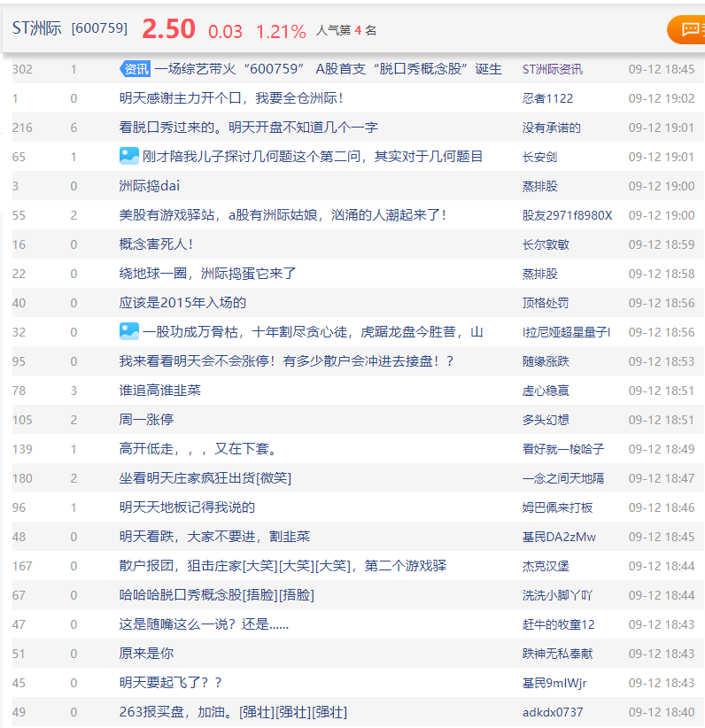Open post 明天感谢主力开个口，我要全仓洲际

point(230,98)
